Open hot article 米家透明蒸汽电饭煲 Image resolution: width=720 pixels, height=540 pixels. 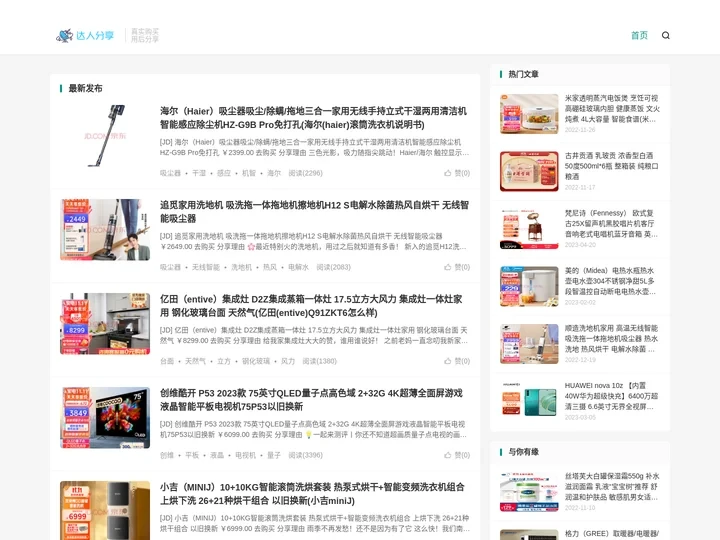pyautogui.click(x=612, y=109)
